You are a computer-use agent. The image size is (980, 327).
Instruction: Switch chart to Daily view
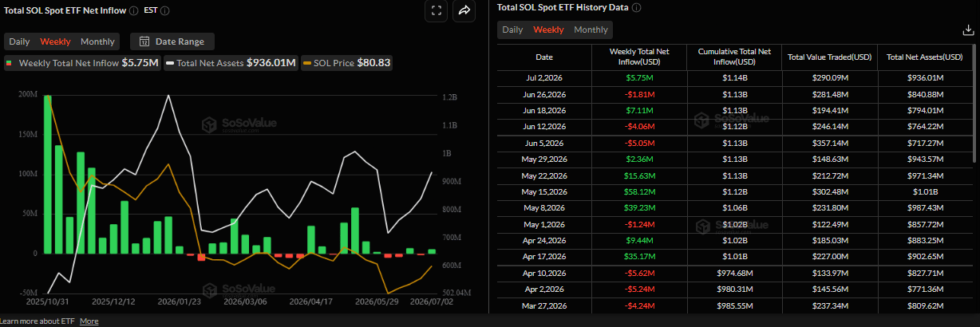20,41
